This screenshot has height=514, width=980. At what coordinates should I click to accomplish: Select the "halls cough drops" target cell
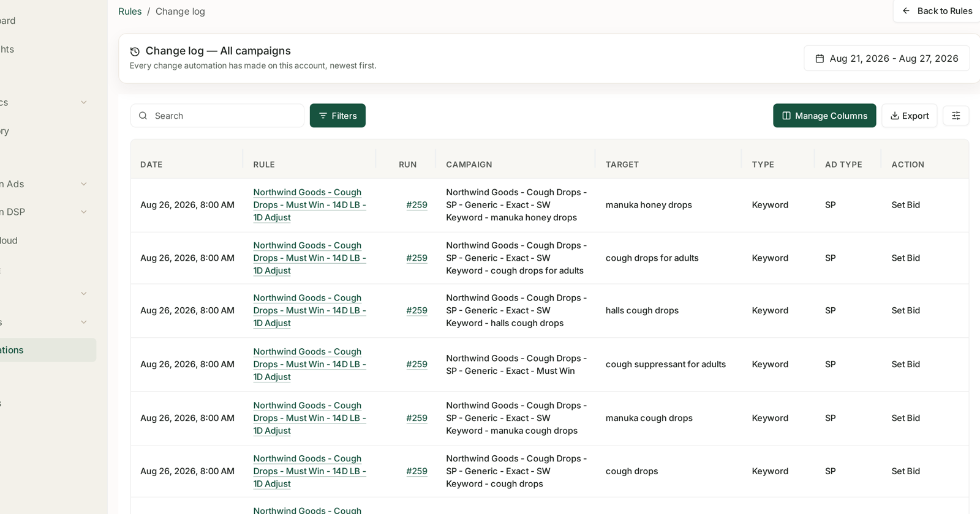[x=642, y=310]
